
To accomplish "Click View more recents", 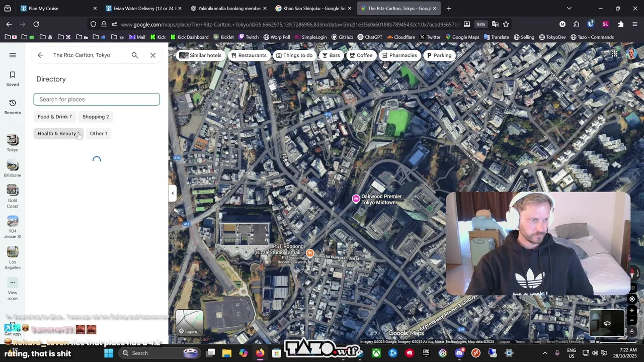I will [x=13, y=289].
